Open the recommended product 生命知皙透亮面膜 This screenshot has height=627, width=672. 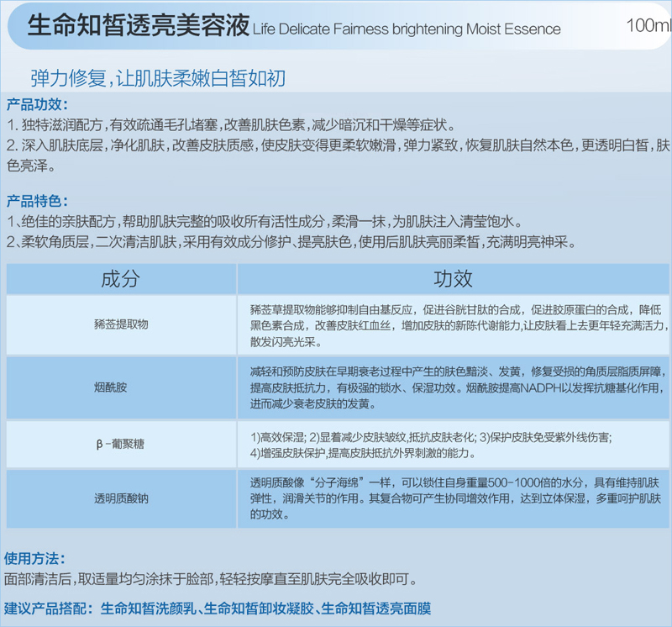point(376,608)
